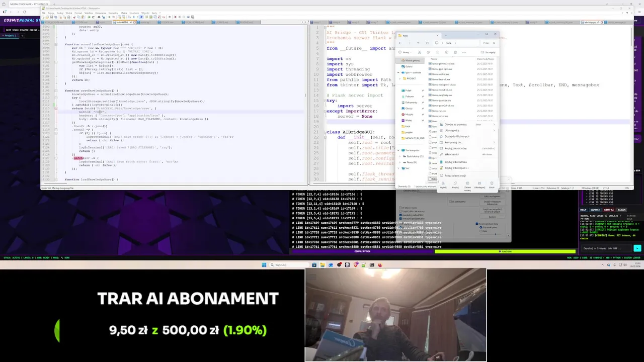Screen dimensions: 644x362
Task: Show hidden system tray icons
Action: tap(603, 265)
